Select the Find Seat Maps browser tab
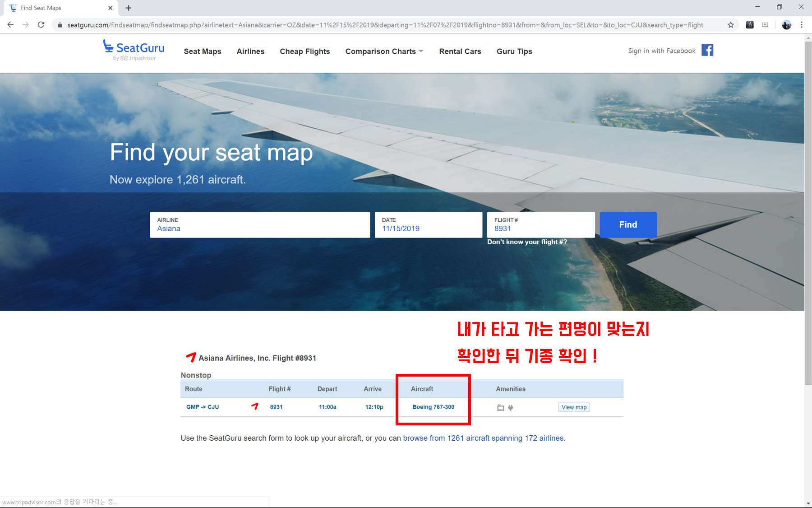812x508 pixels. pos(61,8)
